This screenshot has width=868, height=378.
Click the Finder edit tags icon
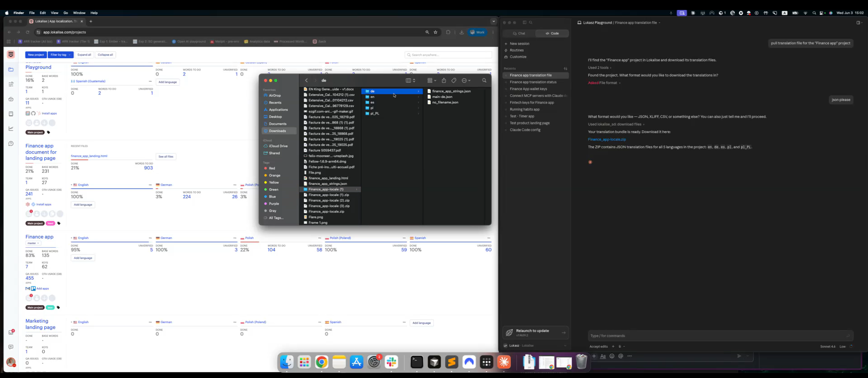point(454,81)
